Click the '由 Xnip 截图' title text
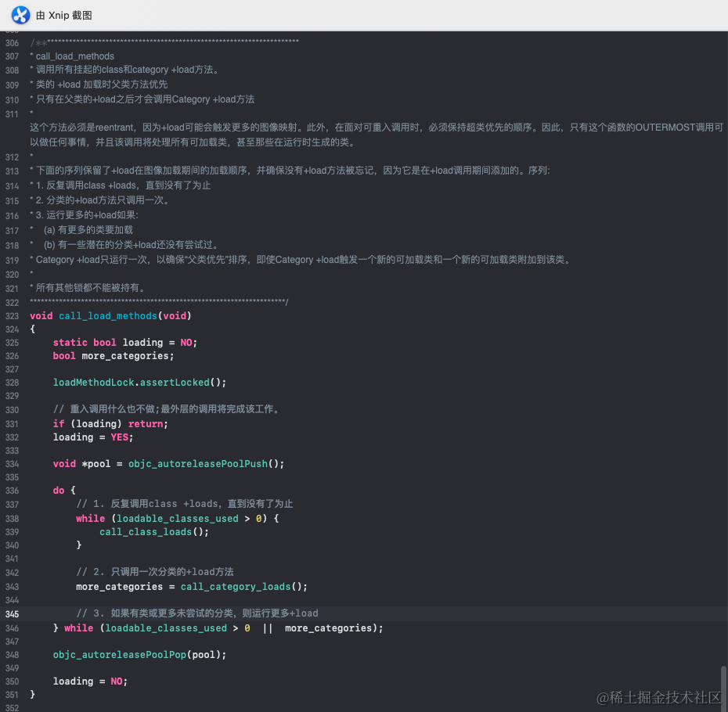728x712 pixels. click(x=64, y=16)
